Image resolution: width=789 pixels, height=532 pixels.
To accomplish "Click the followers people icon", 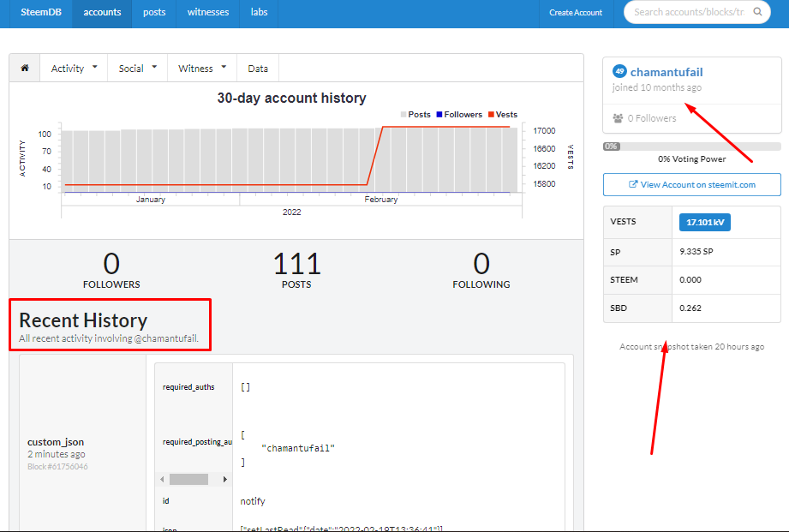I will (618, 118).
